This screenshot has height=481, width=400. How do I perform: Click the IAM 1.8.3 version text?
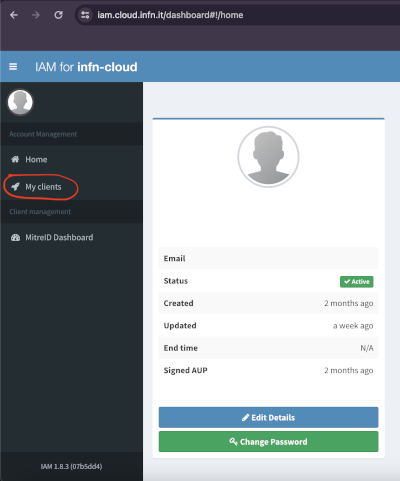click(71, 466)
